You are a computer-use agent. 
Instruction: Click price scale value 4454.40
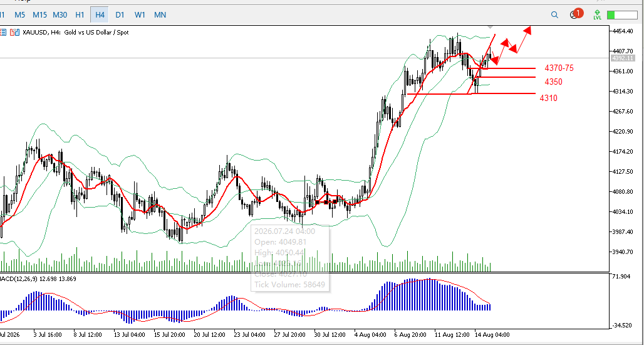[623, 31]
